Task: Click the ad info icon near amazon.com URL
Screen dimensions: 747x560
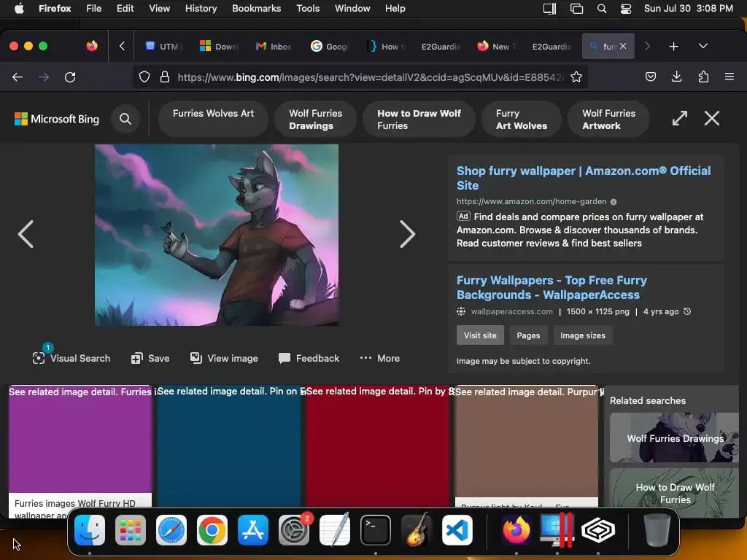Action: [x=614, y=202]
